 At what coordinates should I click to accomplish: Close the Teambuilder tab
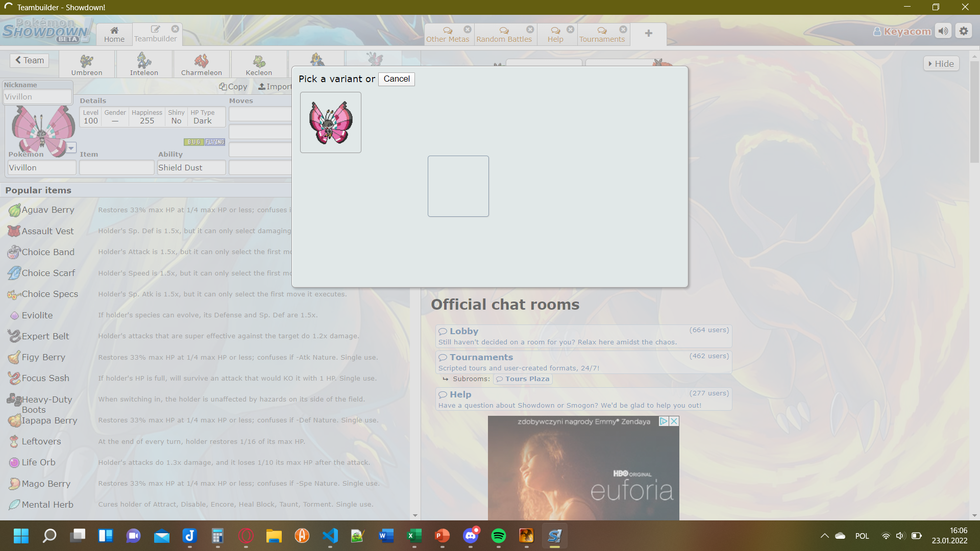pos(175,29)
